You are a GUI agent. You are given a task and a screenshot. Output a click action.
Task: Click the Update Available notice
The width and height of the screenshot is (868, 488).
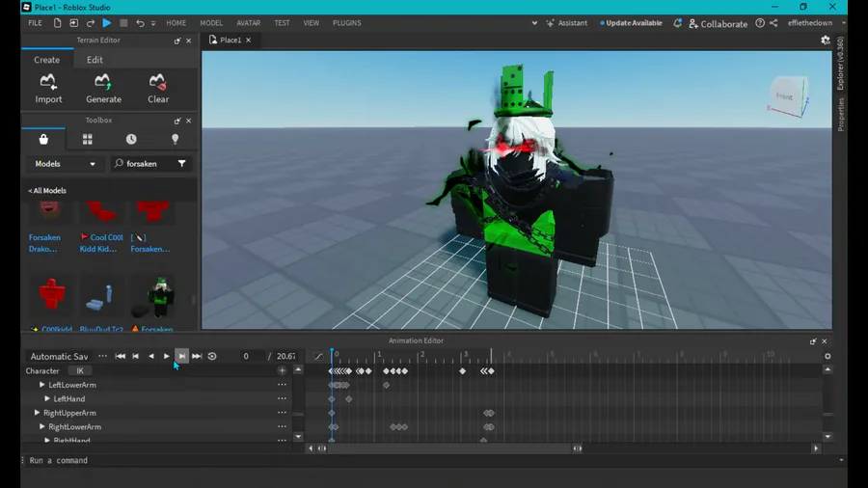tap(631, 23)
